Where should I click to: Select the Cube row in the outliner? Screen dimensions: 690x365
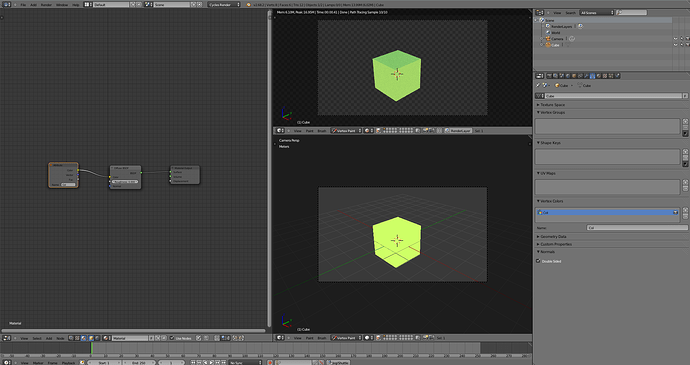(x=555, y=45)
